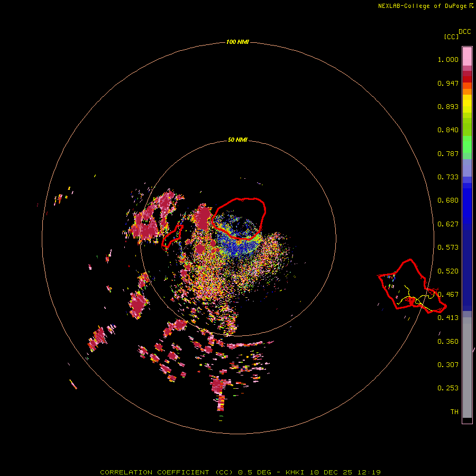The width and height of the screenshot is (476, 476).
Task: Click the 0.893 scale value
Action: click(x=448, y=106)
